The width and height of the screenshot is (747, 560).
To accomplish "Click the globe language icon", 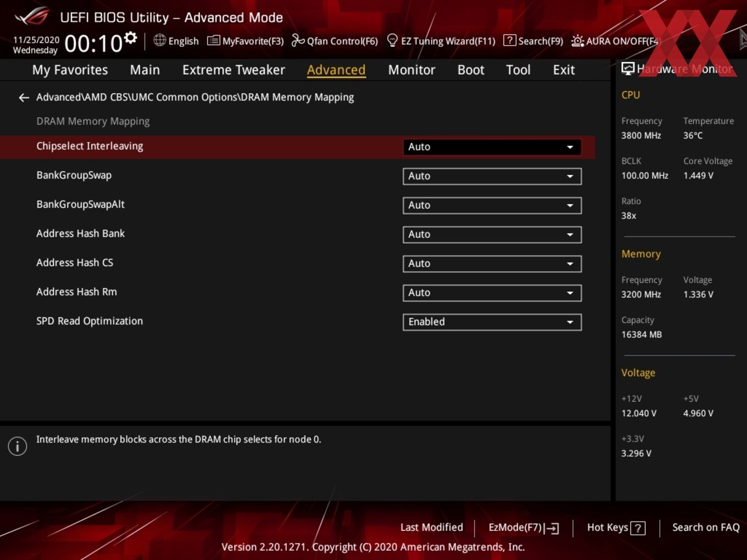I will coord(159,40).
